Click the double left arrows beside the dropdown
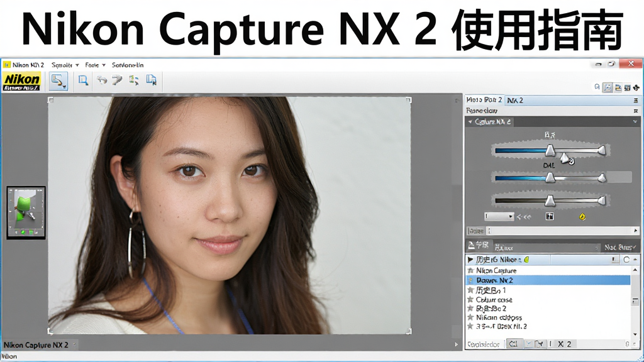The height and width of the screenshot is (362, 644). [x=524, y=217]
